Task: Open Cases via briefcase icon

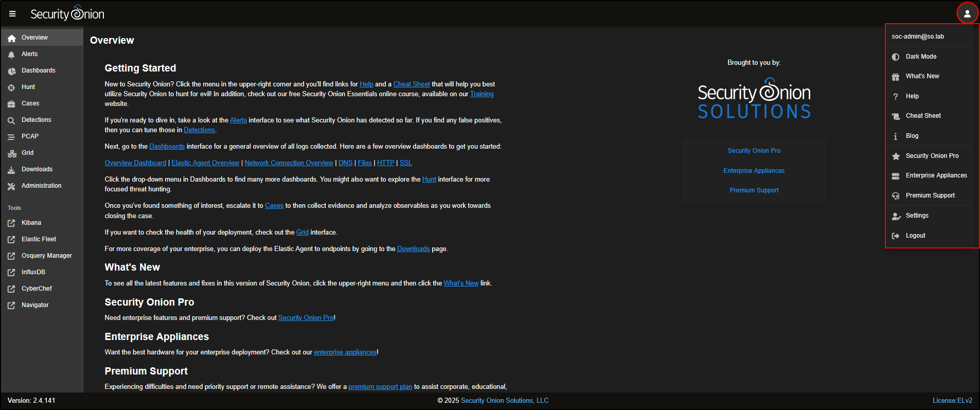Action: coord(11,104)
